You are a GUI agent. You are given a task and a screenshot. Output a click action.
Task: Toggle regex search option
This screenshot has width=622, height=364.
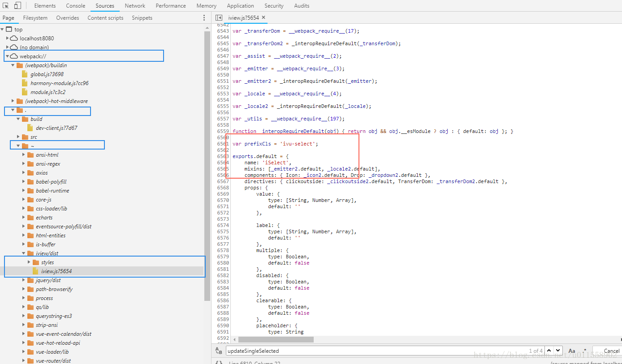tap(585, 350)
